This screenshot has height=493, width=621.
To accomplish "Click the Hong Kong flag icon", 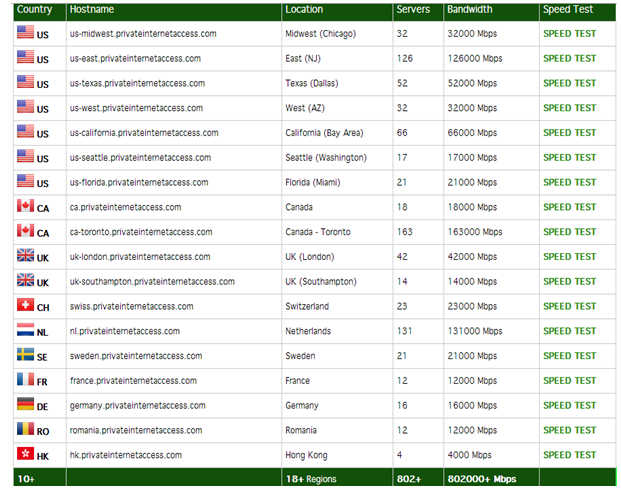I will (x=25, y=453).
